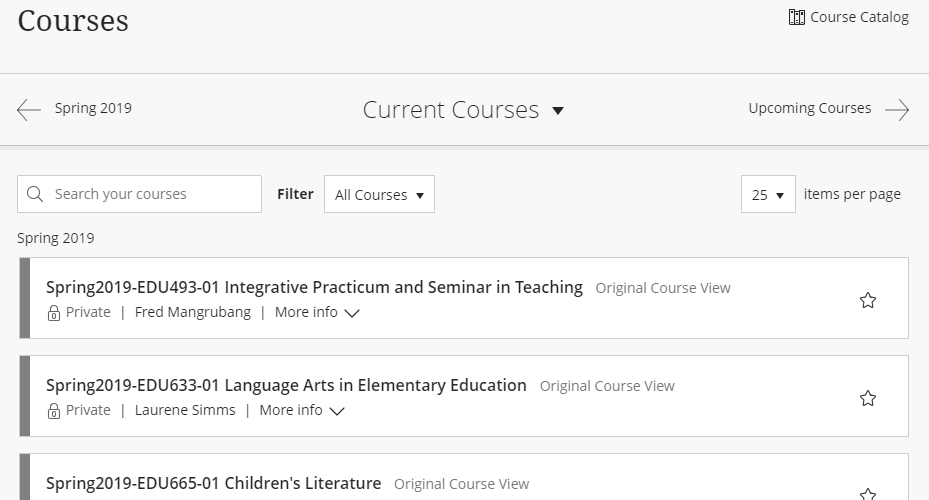Screen dimensions: 929x500
Task: Star the EDU633-01 Language Arts course
Action: [x=868, y=398]
